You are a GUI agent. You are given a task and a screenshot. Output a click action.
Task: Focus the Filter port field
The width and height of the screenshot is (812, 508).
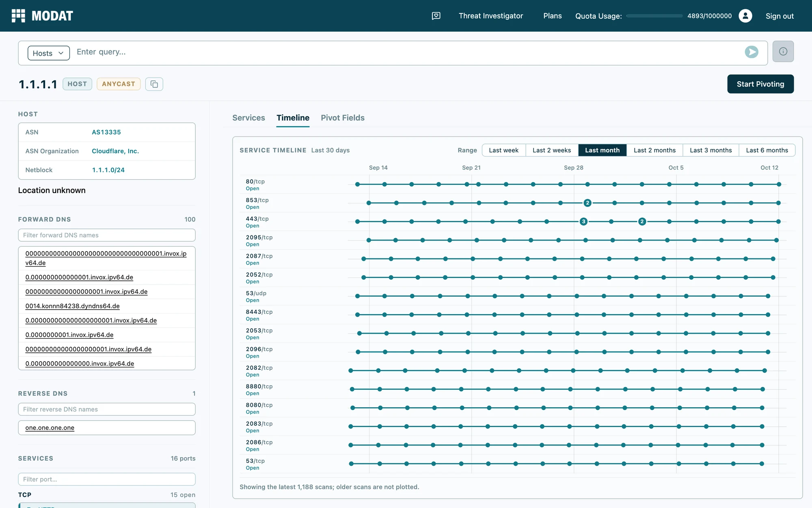coord(107,479)
